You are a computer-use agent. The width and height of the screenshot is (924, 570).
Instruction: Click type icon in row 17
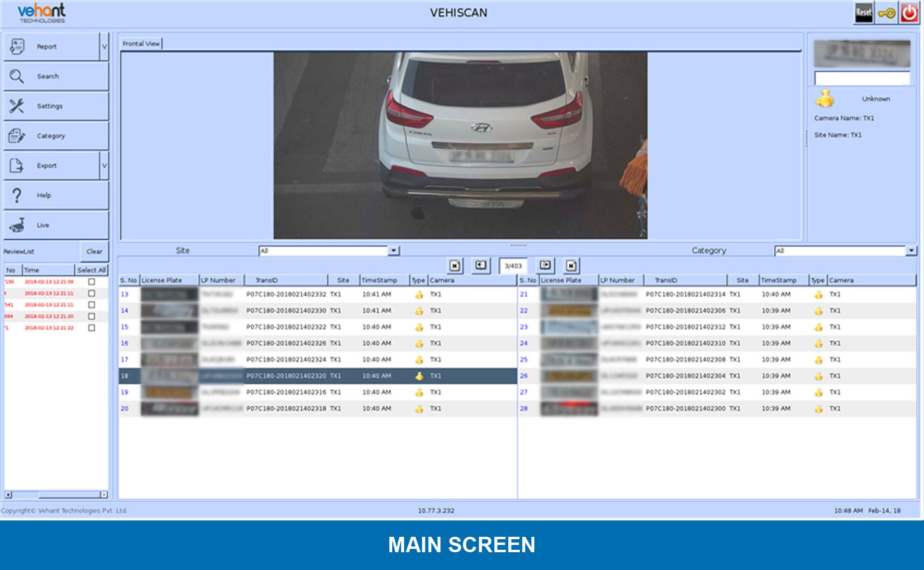click(419, 360)
